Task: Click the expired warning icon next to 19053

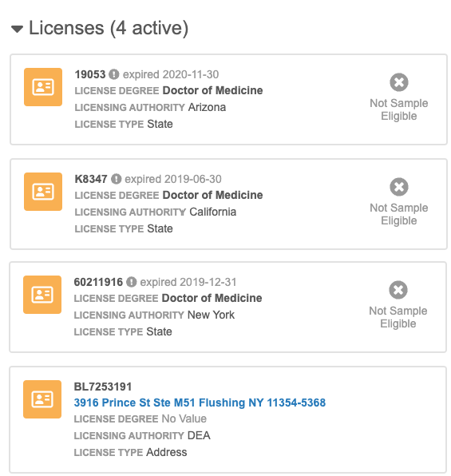Action: [114, 74]
